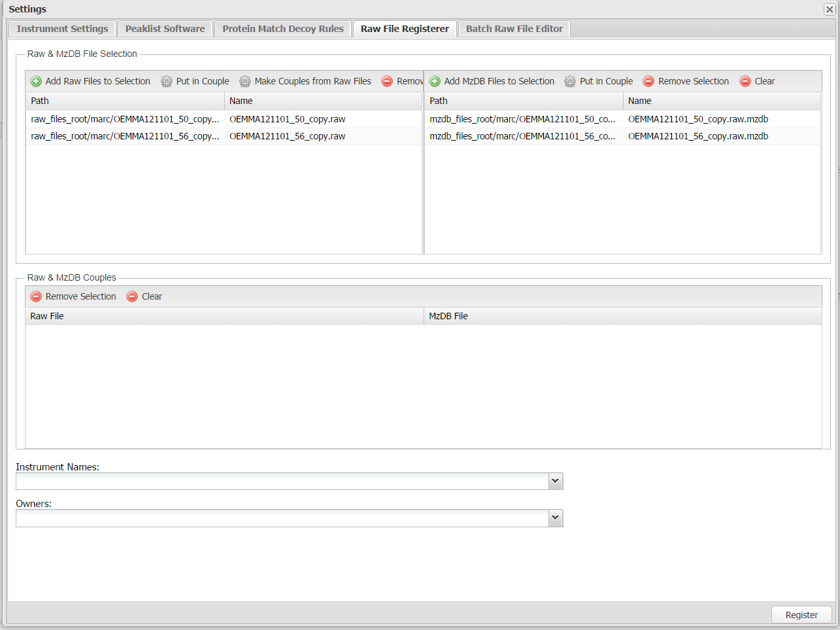
Task: Click Put in Couple gear icon for raw files
Action: pos(167,81)
